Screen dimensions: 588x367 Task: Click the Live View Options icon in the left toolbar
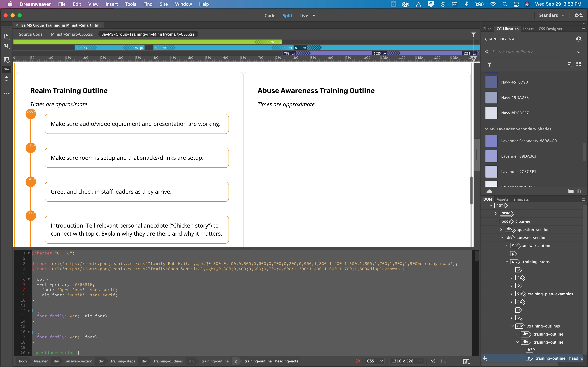(6, 60)
